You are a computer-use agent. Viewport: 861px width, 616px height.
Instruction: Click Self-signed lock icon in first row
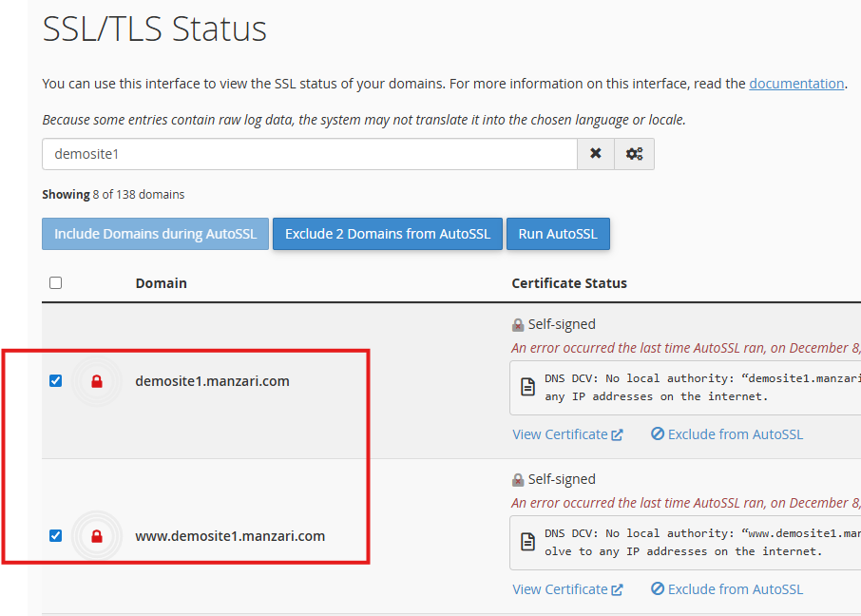pyautogui.click(x=518, y=324)
